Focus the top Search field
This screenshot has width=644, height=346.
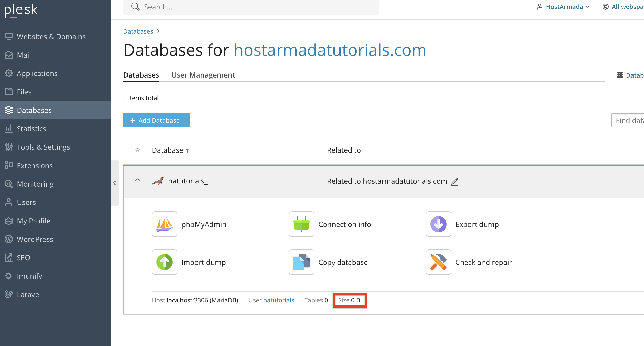click(251, 7)
